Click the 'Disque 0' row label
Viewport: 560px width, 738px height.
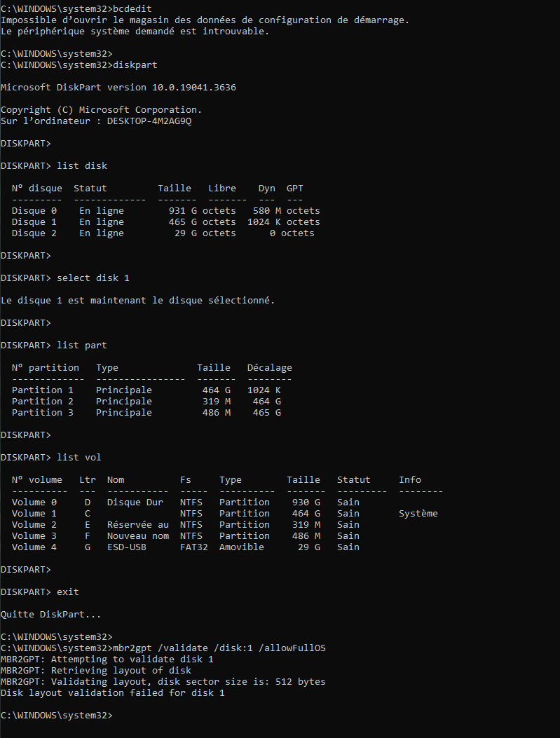pos(34,211)
